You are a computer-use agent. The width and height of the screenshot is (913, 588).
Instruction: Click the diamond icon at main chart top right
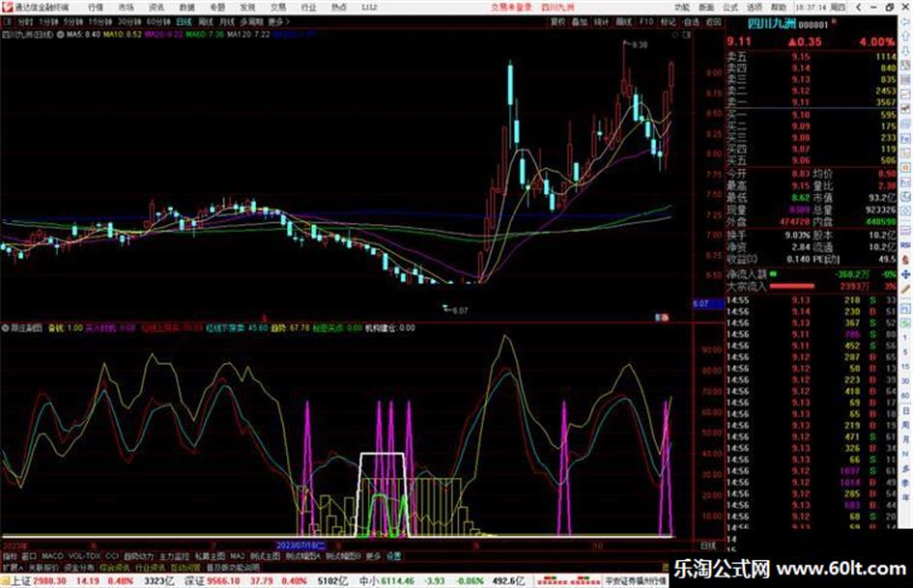pos(675,35)
